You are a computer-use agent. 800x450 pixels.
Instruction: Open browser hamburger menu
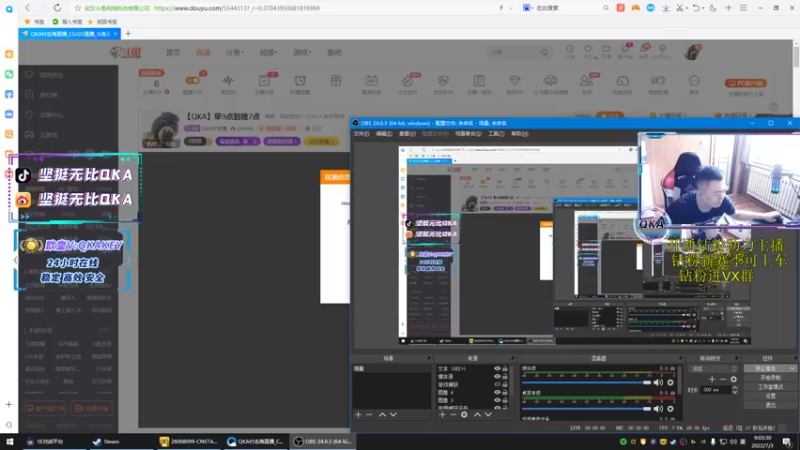pyautogui.click(x=743, y=8)
